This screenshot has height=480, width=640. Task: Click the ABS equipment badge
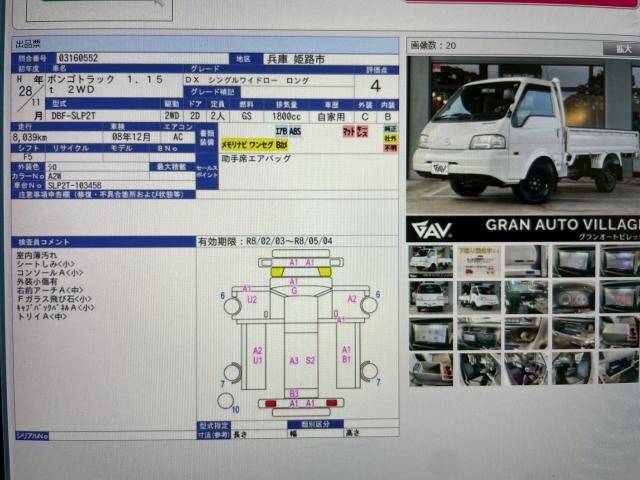coord(294,131)
